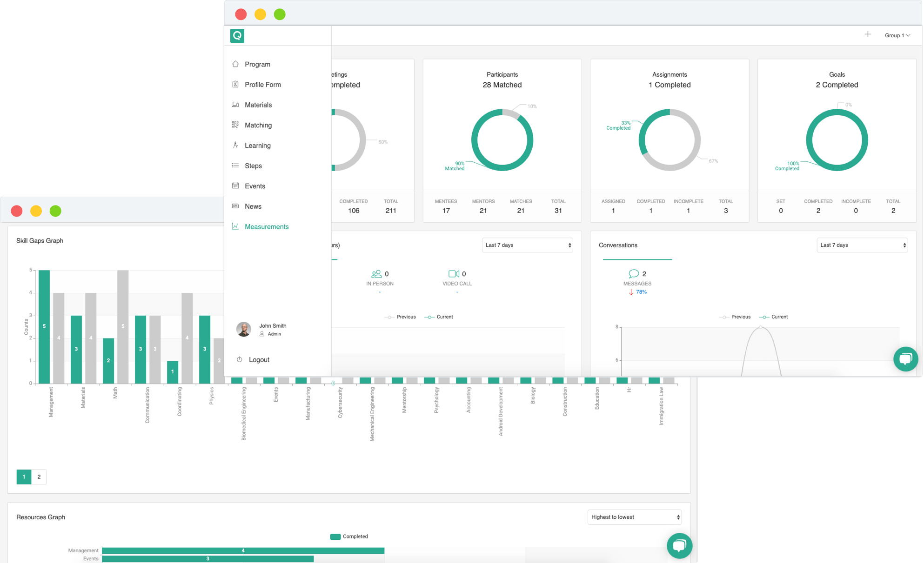Open chat widget in front dashboard window

(905, 359)
